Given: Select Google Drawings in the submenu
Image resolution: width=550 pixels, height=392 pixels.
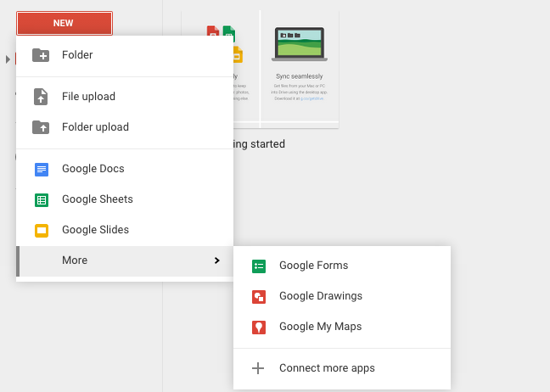Looking at the screenshot, I should 342,296.
